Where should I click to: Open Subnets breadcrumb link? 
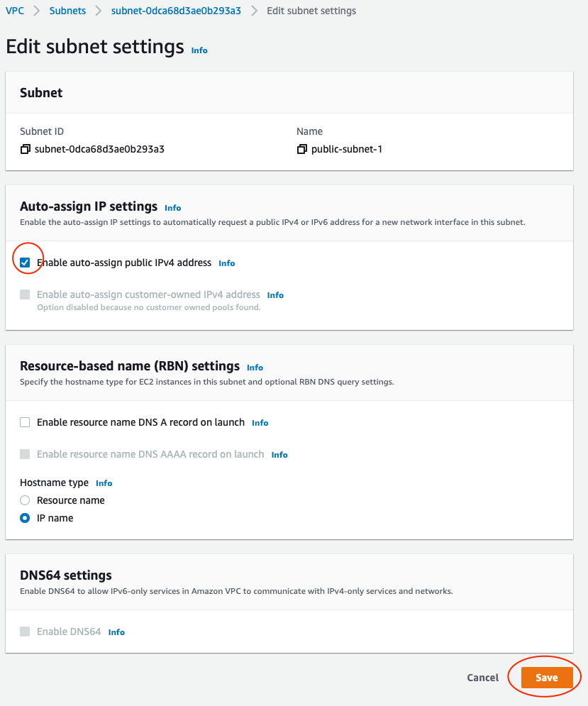(x=67, y=11)
